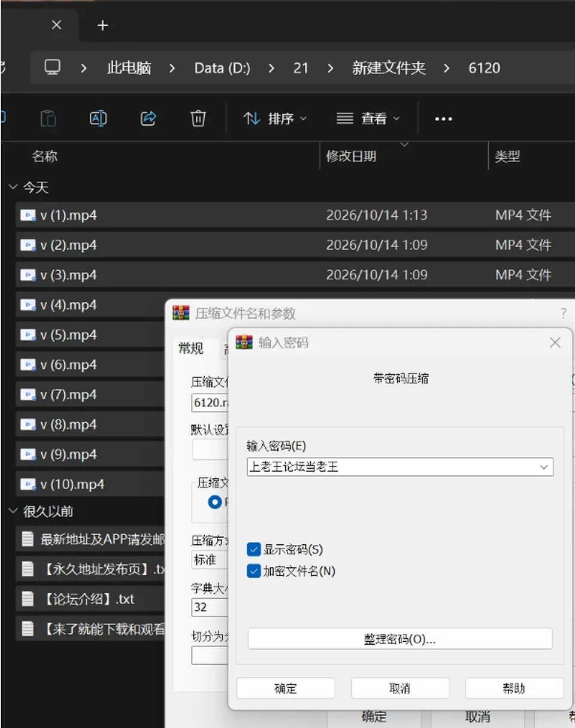Select the radio button under 压缩文件格式
The image size is (575, 728).
[214, 502]
